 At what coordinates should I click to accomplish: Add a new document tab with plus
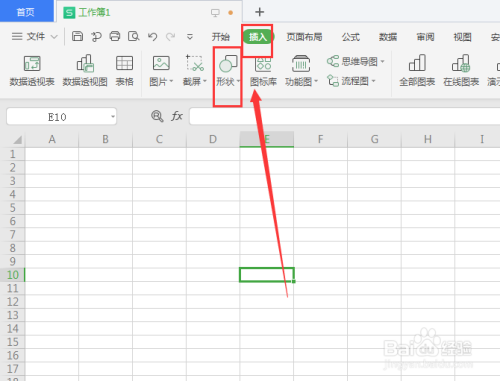tap(259, 12)
